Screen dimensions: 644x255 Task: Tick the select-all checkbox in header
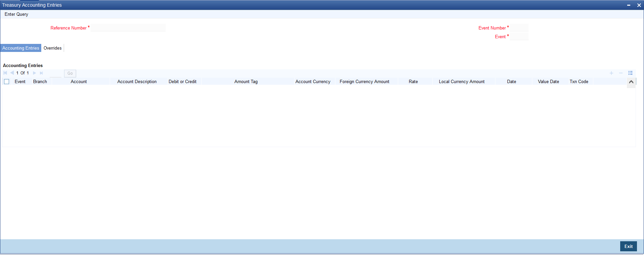(7, 82)
